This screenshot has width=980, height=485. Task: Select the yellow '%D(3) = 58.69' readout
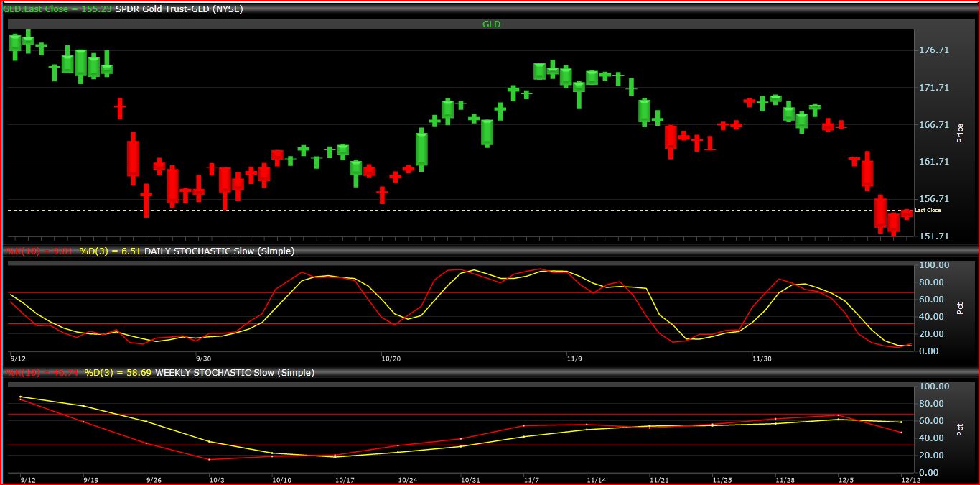[118, 373]
